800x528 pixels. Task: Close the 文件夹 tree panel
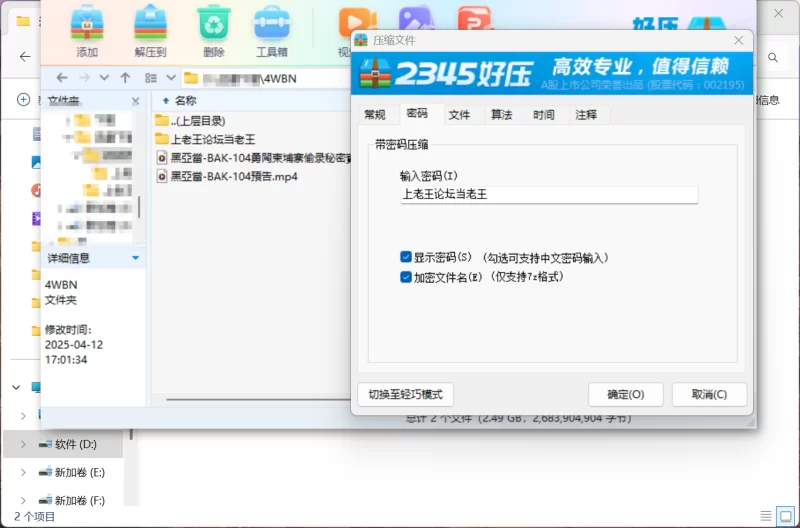[135, 101]
